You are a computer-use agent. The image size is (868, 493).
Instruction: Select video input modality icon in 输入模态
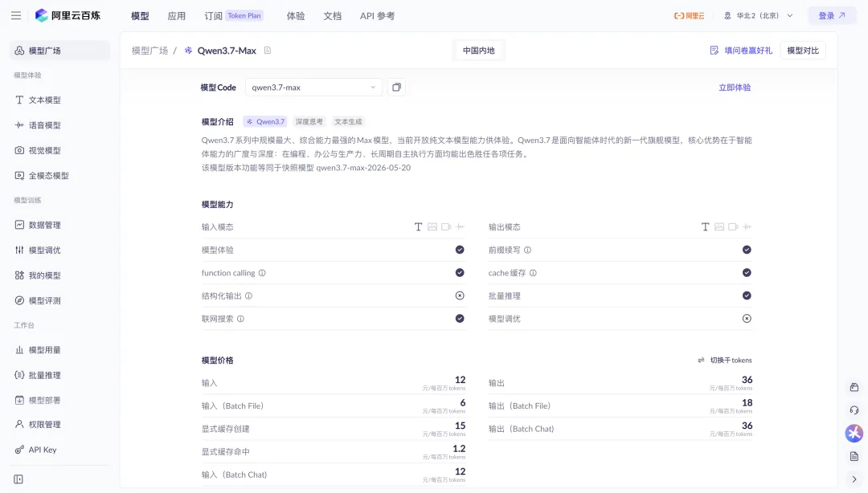[446, 227]
